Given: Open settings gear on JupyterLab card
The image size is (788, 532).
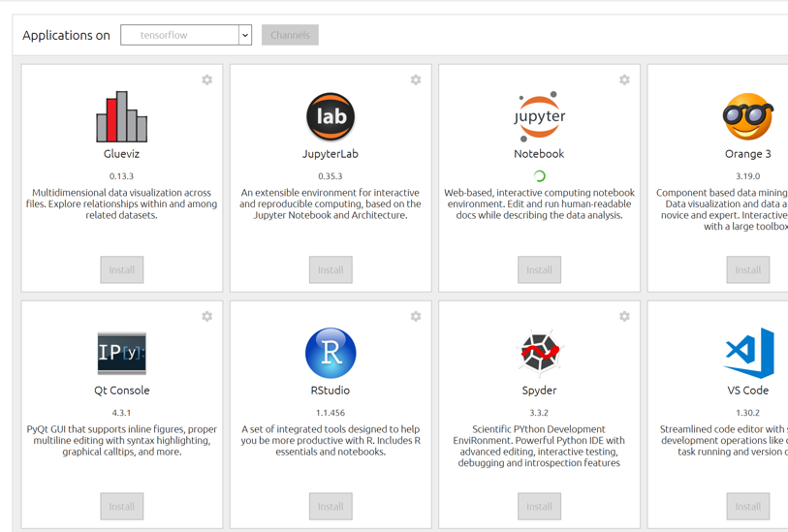Looking at the screenshot, I should pos(416,80).
